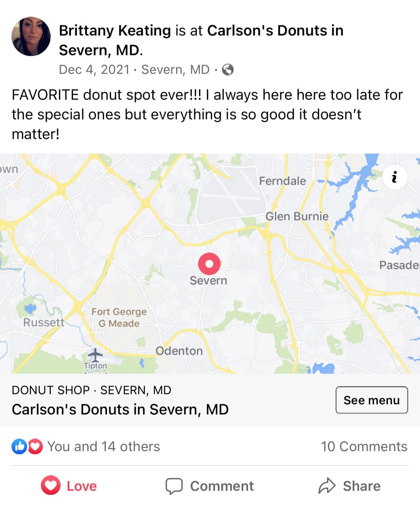Click the red heart reaction icon
Screen dimensions: 420x507
(x=35, y=446)
